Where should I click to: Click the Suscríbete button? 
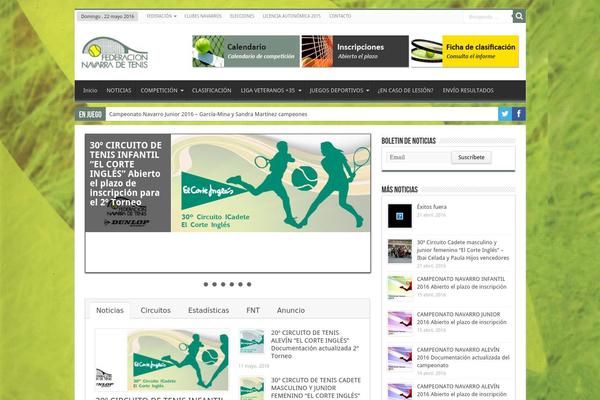[x=471, y=157]
